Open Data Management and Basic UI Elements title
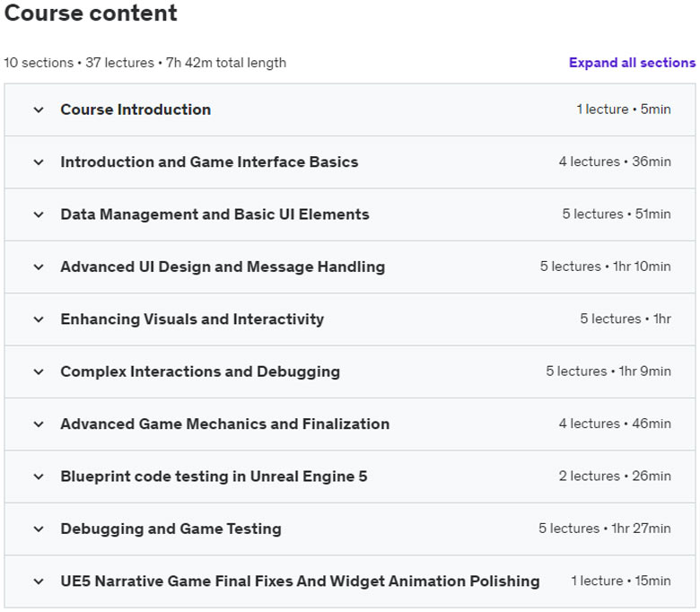The image size is (700, 612). coord(215,214)
